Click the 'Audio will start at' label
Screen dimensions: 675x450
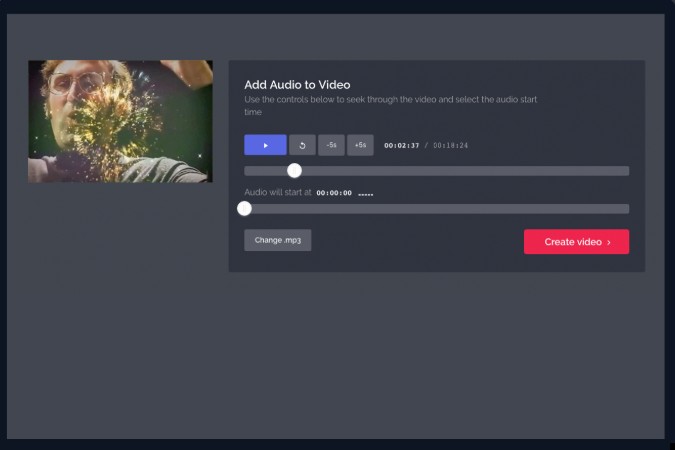pos(278,192)
